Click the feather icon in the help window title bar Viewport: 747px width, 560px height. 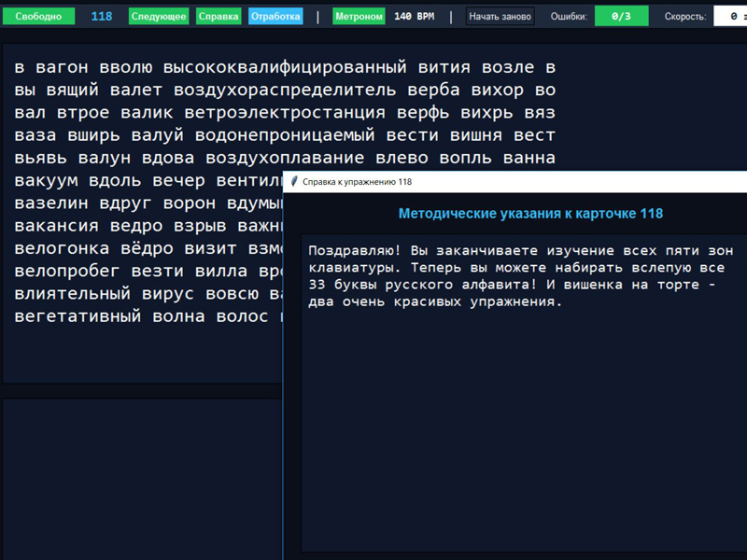tap(294, 181)
